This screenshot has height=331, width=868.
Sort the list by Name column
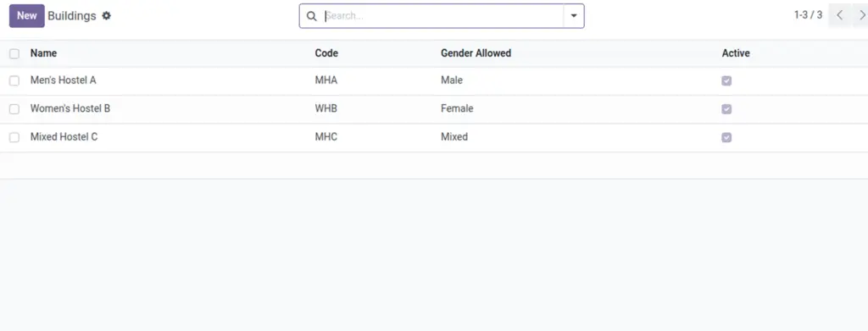coord(43,53)
